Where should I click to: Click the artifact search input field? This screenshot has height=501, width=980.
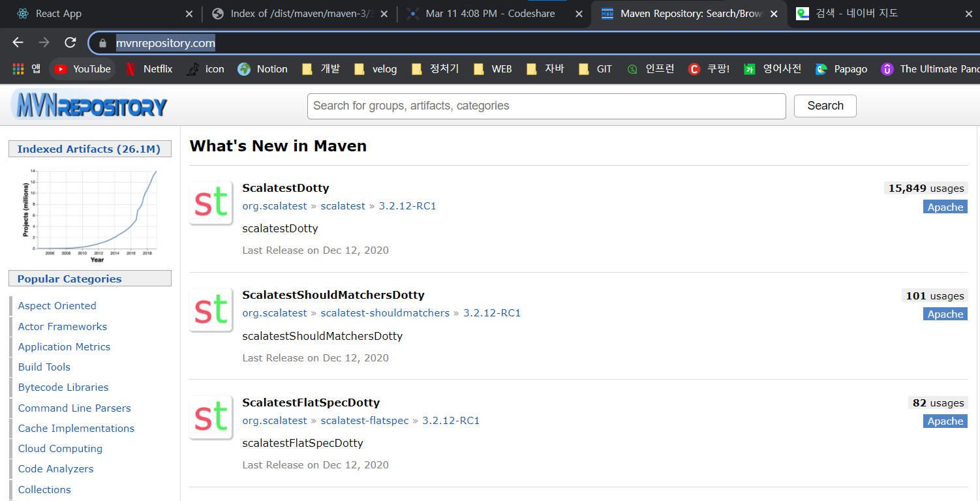coord(546,106)
